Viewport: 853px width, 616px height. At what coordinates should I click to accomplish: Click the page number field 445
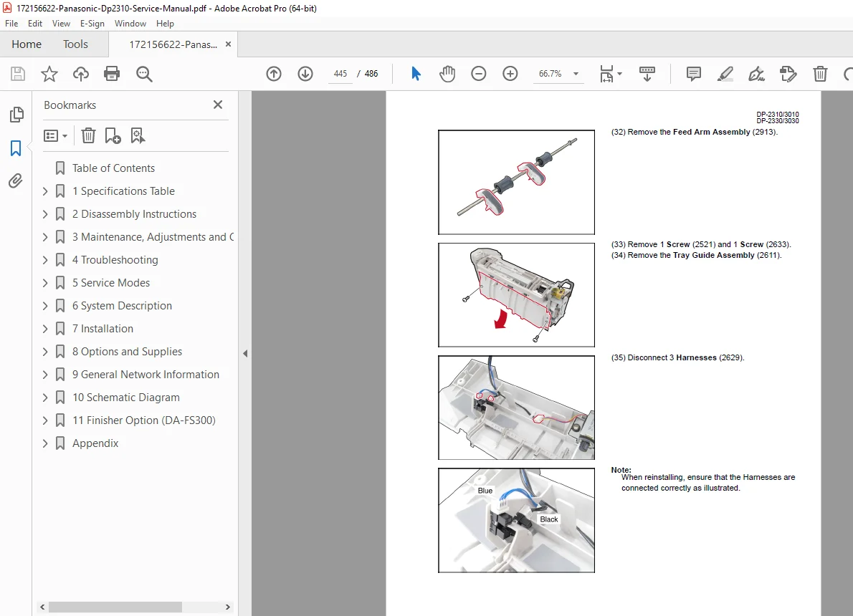click(x=340, y=74)
